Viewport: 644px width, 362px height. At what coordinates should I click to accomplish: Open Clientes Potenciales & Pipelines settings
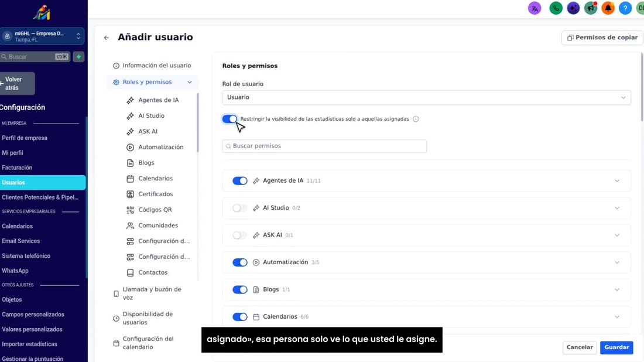tap(40, 197)
